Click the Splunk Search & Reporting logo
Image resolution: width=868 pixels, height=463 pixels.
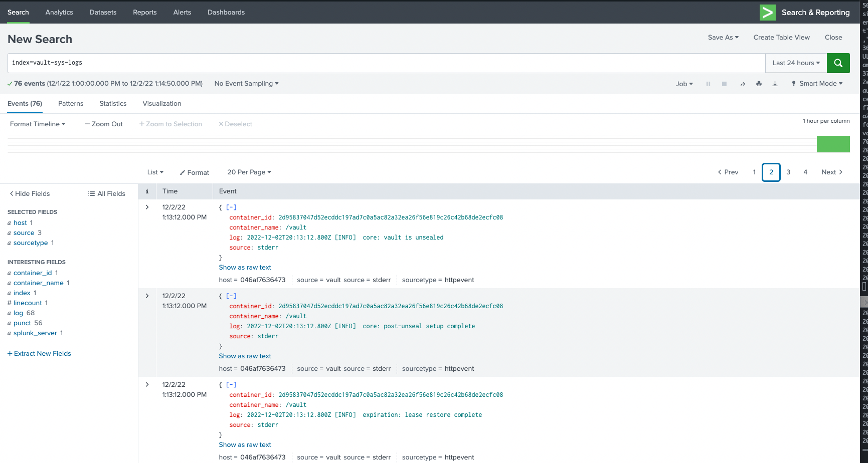click(x=767, y=12)
